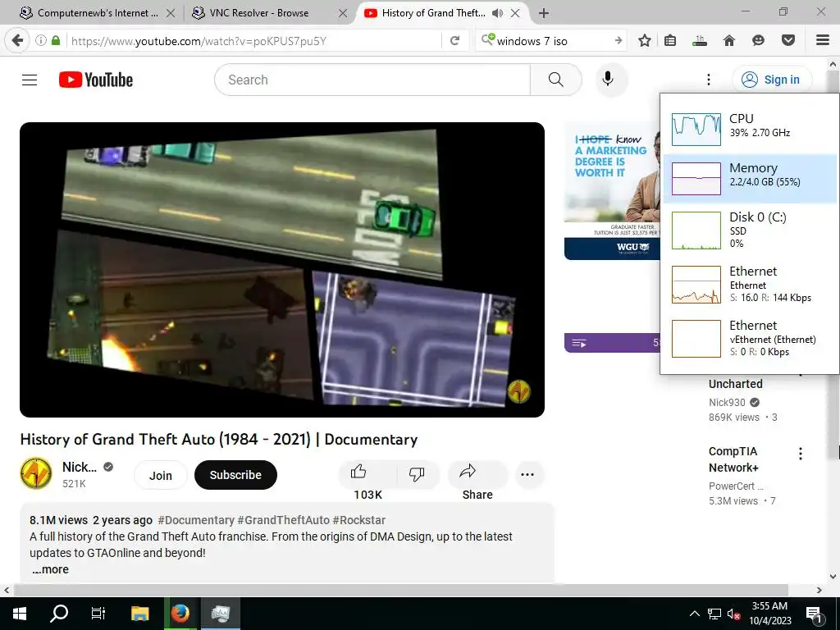Click the video player frame
This screenshot has height=630, width=840.
[282, 269]
